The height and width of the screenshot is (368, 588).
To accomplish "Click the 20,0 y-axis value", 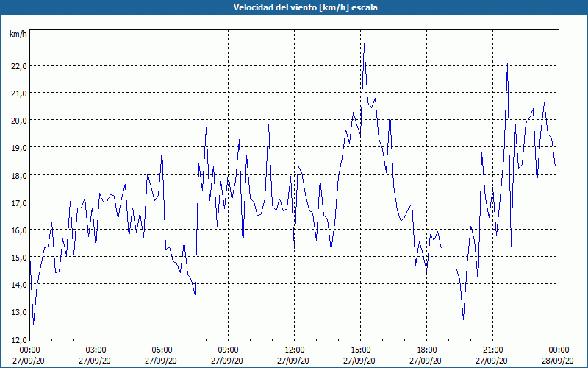I will point(19,121).
